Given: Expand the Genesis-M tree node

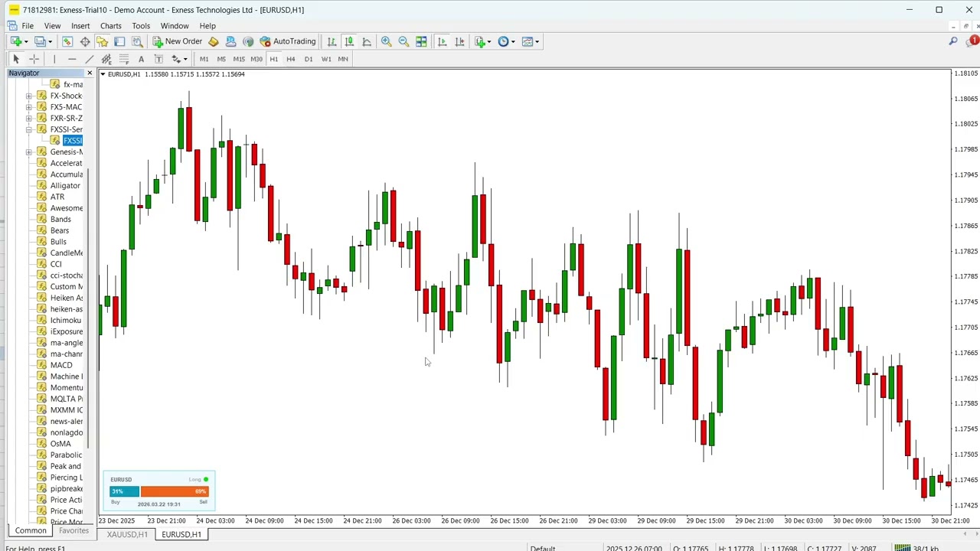Looking at the screenshot, I should point(29,152).
